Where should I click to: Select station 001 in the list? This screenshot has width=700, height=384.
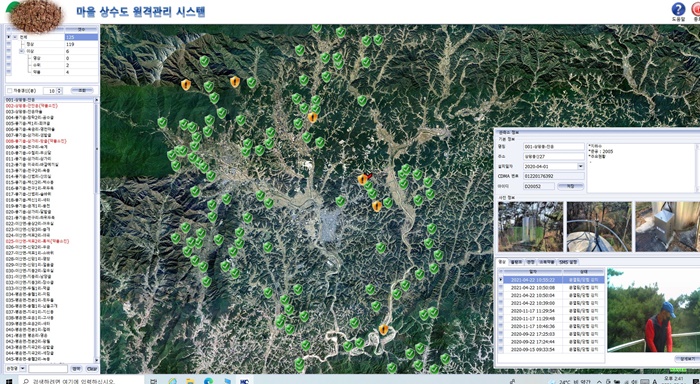pyautogui.click(x=49, y=100)
